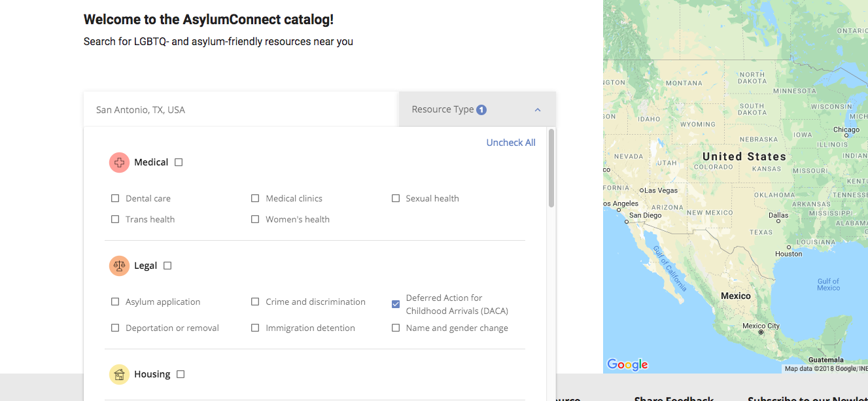Click the Share Feedback footer link
The height and width of the screenshot is (401, 868).
(674, 398)
